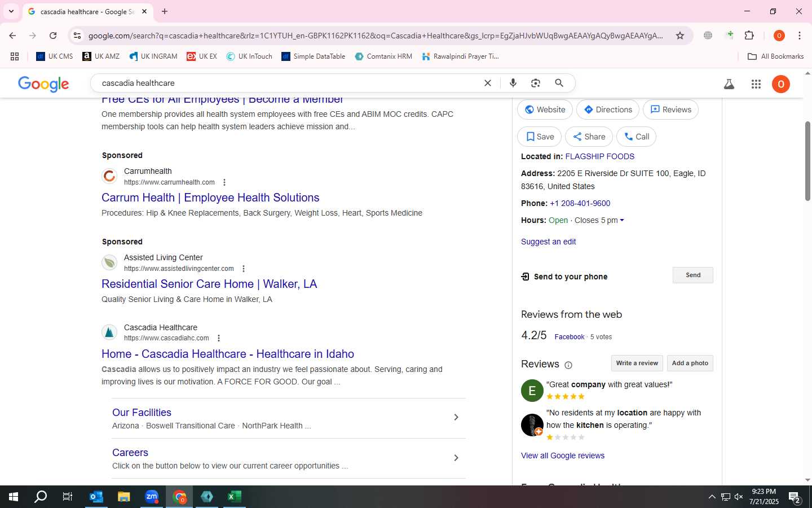Open the Assisted Living Center ad options

coord(244,269)
